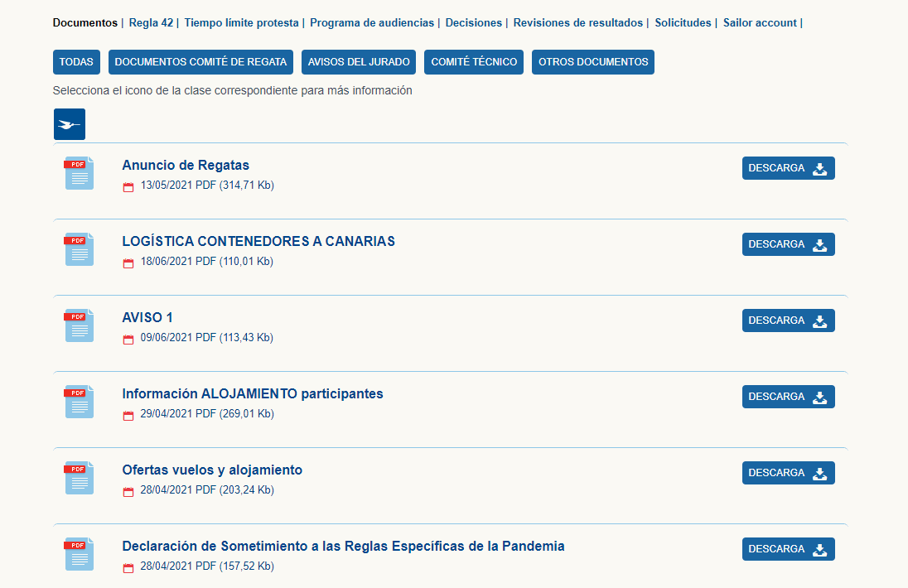
Task: Click PDF icon for Anuncio de Regatas
Action: point(79,173)
